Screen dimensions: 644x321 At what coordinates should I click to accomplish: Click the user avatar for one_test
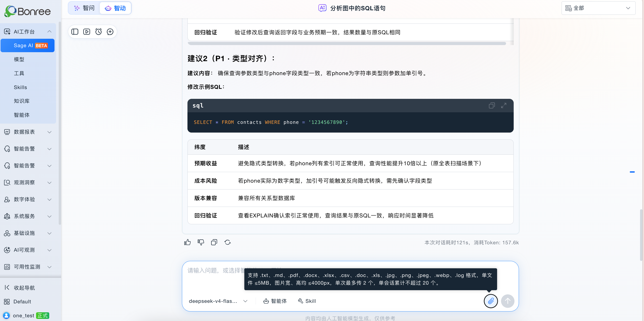pos(6,315)
